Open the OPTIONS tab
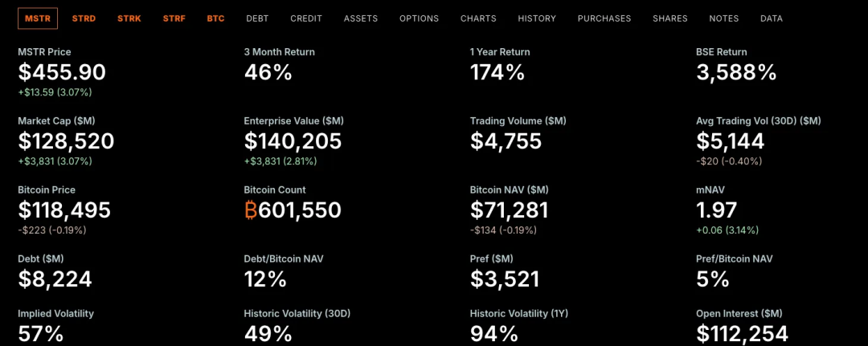The height and width of the screenshot is (346, 868). coord(419,18)
